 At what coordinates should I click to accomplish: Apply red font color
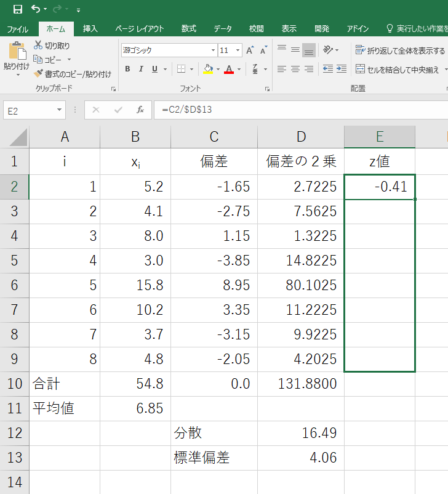[x=229, y=69]
